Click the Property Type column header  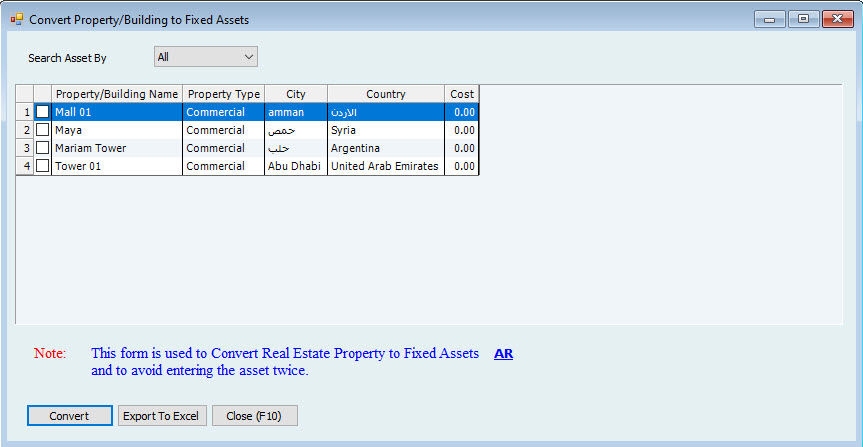tap(223, 94)
